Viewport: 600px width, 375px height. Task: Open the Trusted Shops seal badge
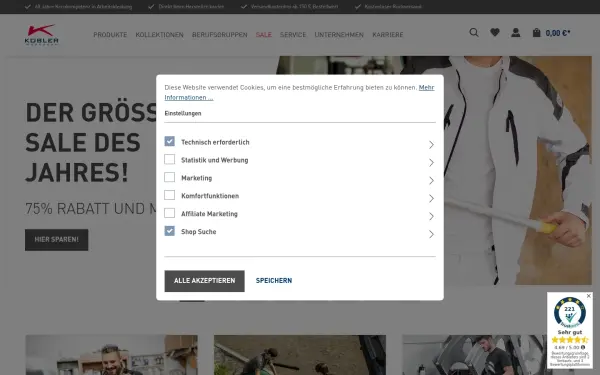tap(569, 313)
